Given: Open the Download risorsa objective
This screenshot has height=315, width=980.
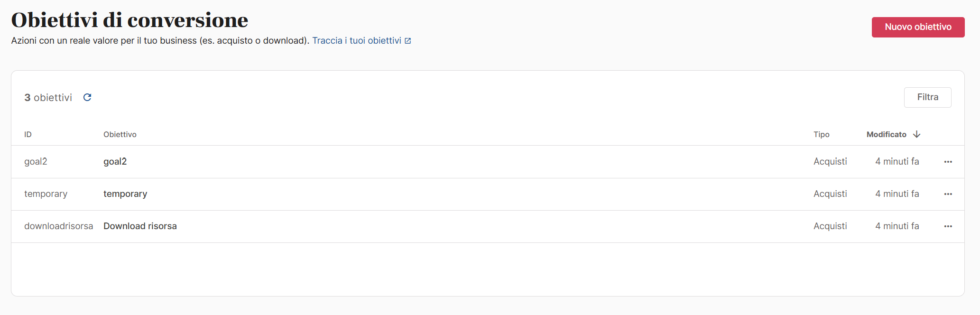Looking at the screenshot, I should [x=140, y=226].
